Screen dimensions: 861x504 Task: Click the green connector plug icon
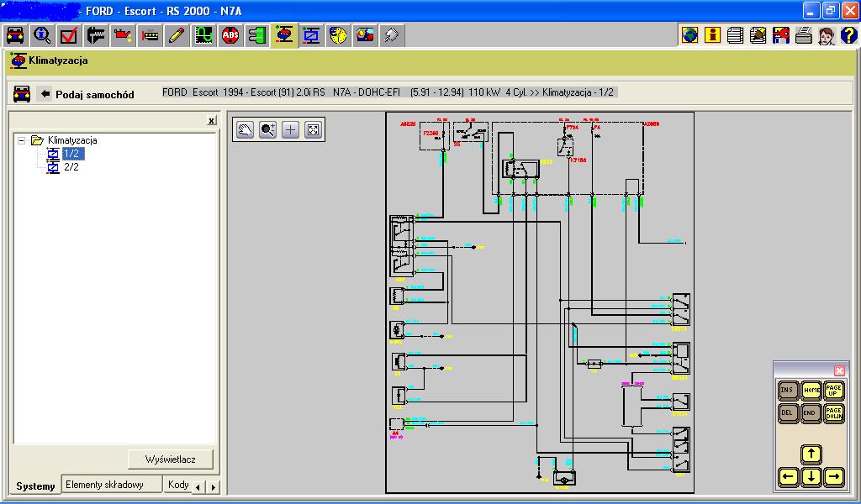pyautogui.click(x=257, y=35)
